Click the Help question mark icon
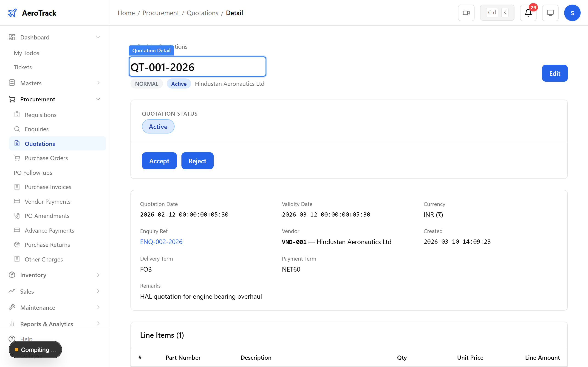Image resolution: width=588 pixels, height=367 pixels. tap(12, 339)
